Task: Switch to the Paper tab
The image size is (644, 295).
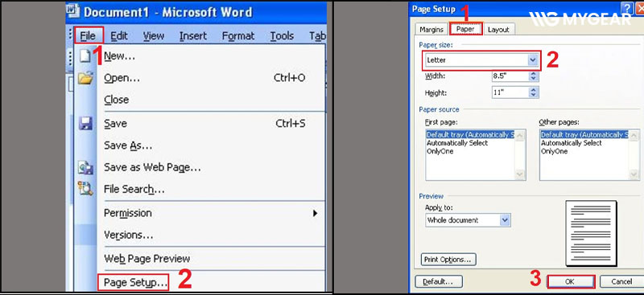Action: (465, 29)
